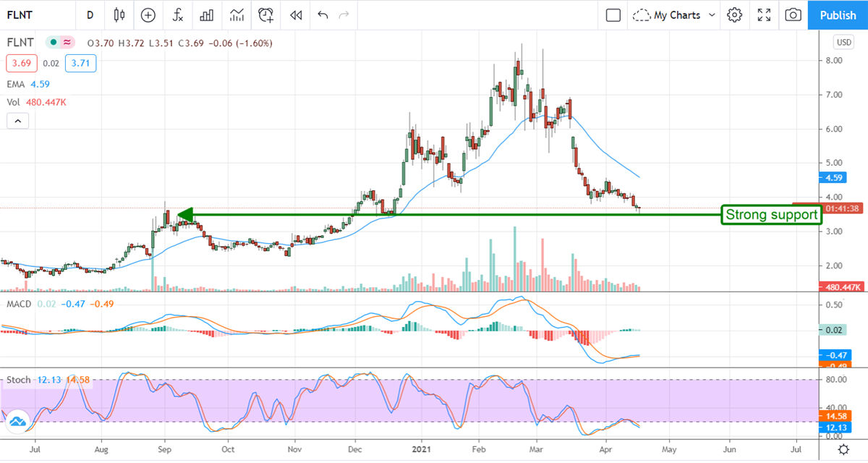Click the 3.69 sell price button
Viewport: 868px width, 463px height.
coord(20,64)
